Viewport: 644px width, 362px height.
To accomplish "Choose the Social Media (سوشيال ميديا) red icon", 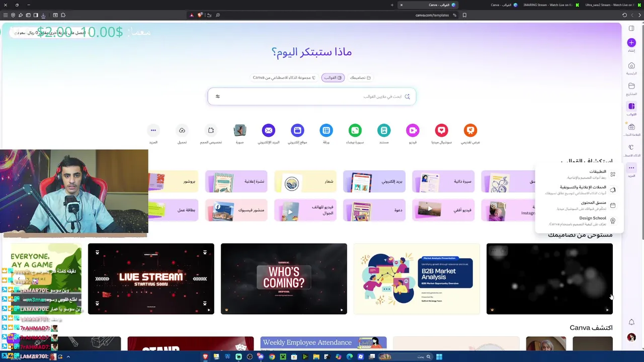I will [441, 130].
